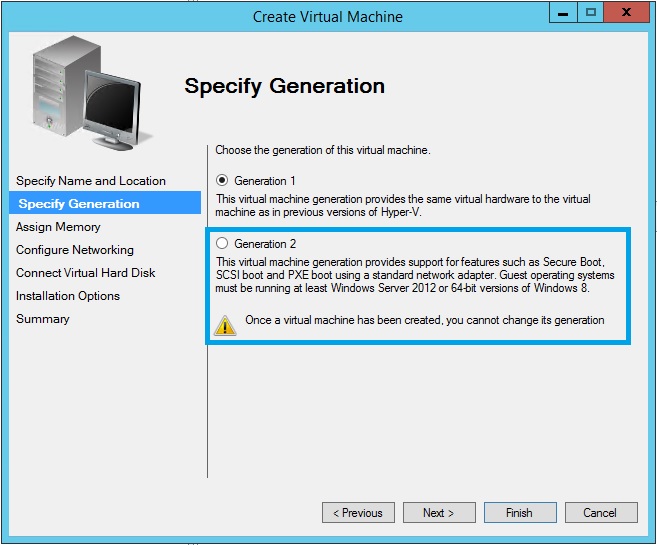
Task: Open the highlighted Specify Generation step
Action: (x=79, y=204)
